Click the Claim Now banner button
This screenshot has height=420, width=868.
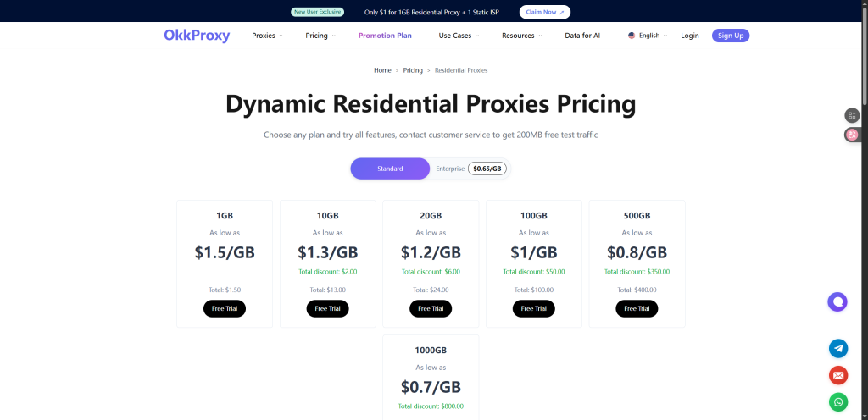(544, 12)
